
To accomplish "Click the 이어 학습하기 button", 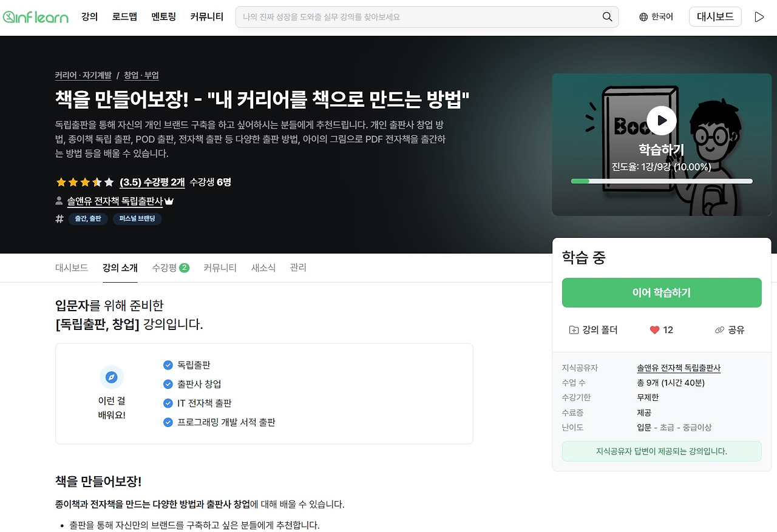I will 662,293.
